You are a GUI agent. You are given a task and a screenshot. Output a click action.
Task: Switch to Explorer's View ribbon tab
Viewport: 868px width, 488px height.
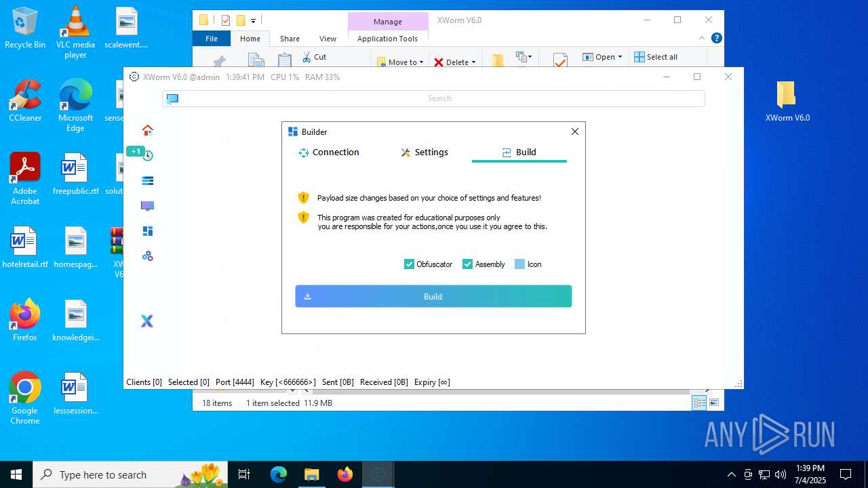tap(328, 39)
